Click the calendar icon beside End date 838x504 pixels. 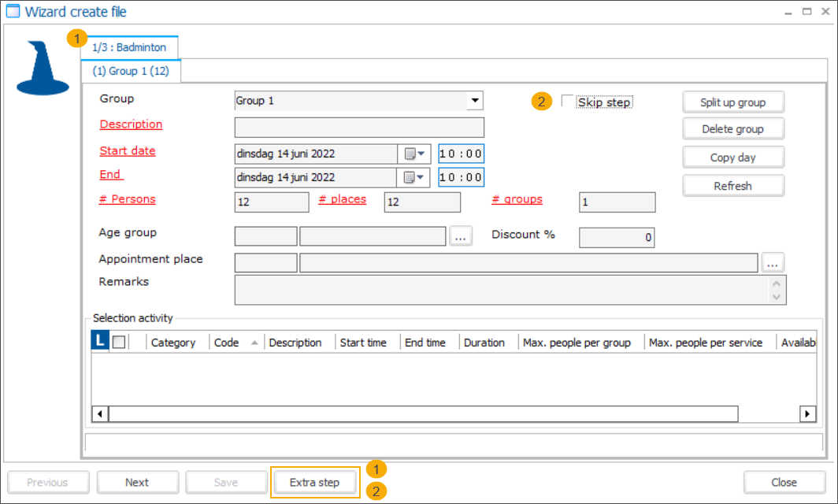tap(409, 177)
